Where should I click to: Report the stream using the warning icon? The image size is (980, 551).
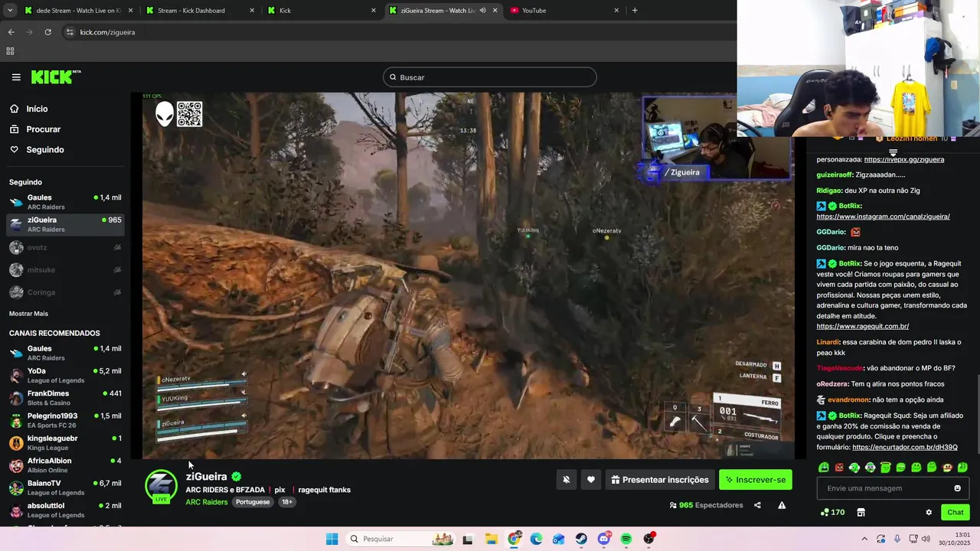pos(782,505)
